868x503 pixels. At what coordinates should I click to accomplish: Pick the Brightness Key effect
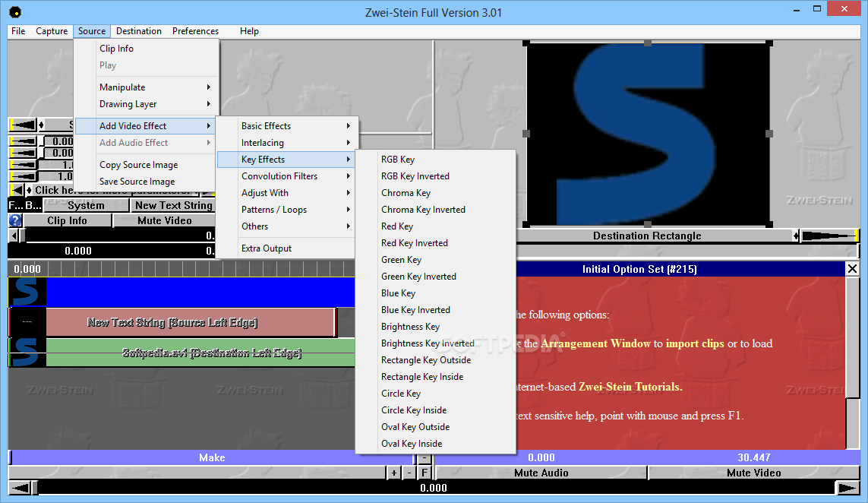[436, 326]
